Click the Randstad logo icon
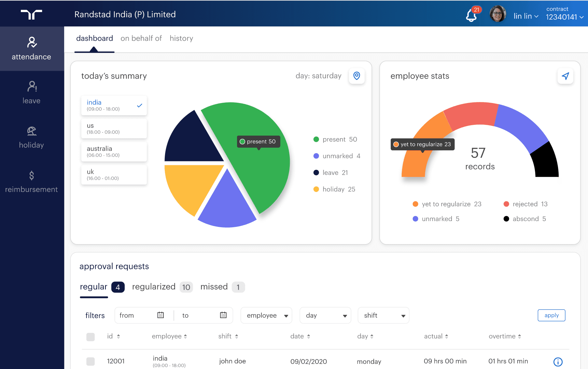This screenshot has width=588, height=369. (32, 14)
